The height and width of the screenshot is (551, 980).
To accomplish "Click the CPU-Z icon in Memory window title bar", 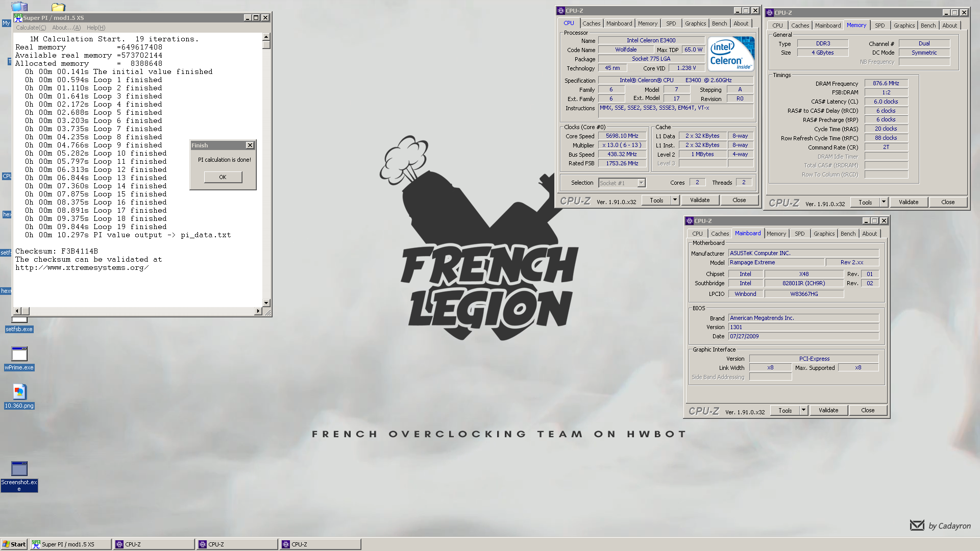I will click(x=769, y=13).
